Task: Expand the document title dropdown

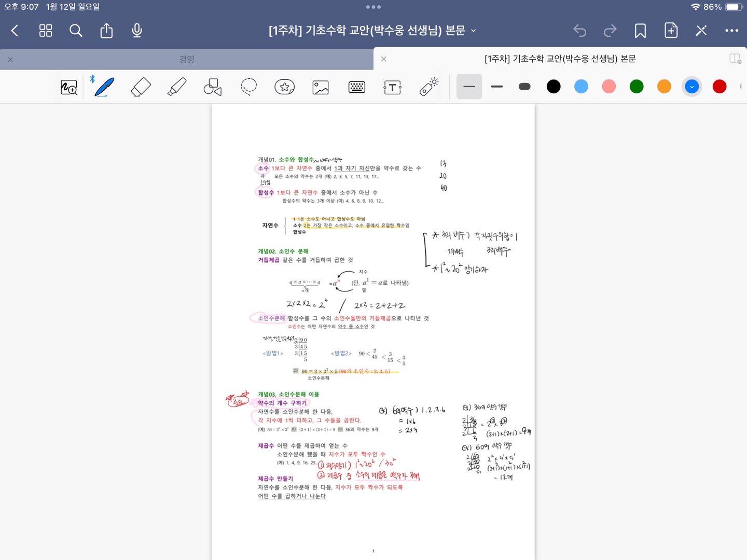Action: click(x=474, y=31)
